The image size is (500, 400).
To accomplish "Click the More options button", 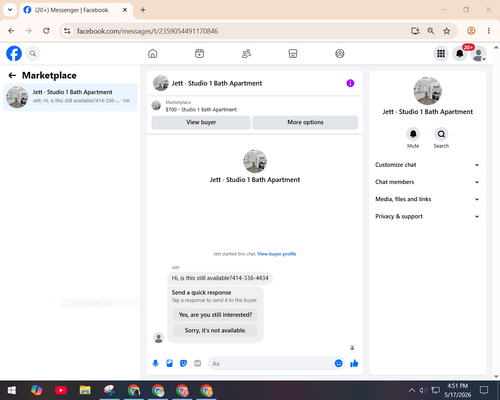I will 305,122.
